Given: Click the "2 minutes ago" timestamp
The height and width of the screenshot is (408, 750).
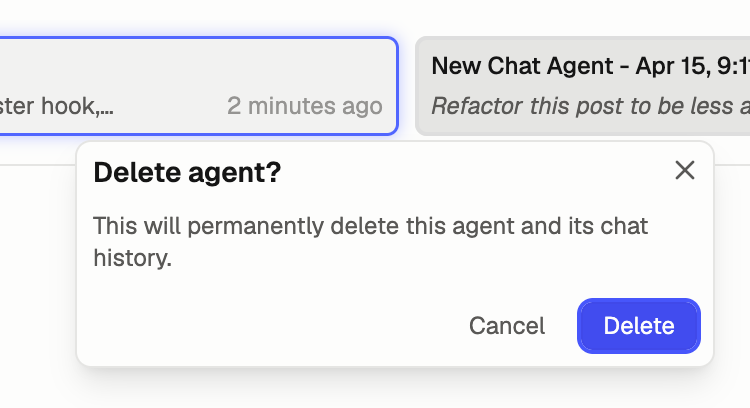Looking at the screenshot, I should pos(304,105).
